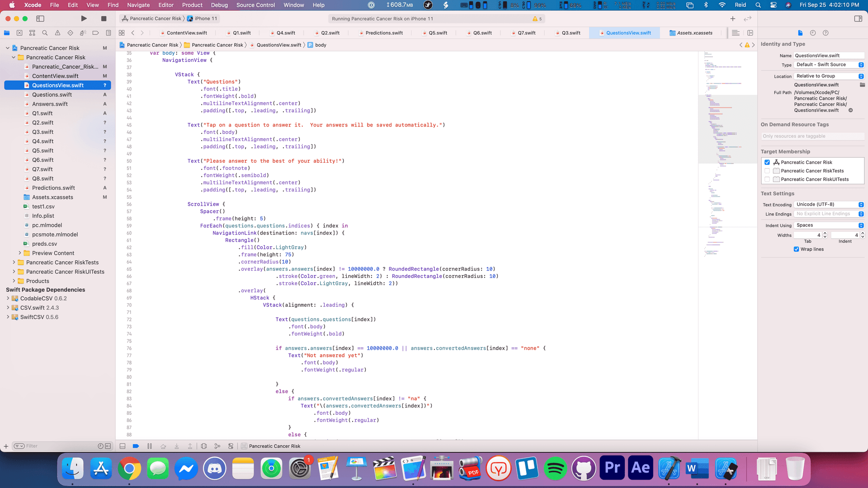Click the Run (play) button

click(84, 19)
